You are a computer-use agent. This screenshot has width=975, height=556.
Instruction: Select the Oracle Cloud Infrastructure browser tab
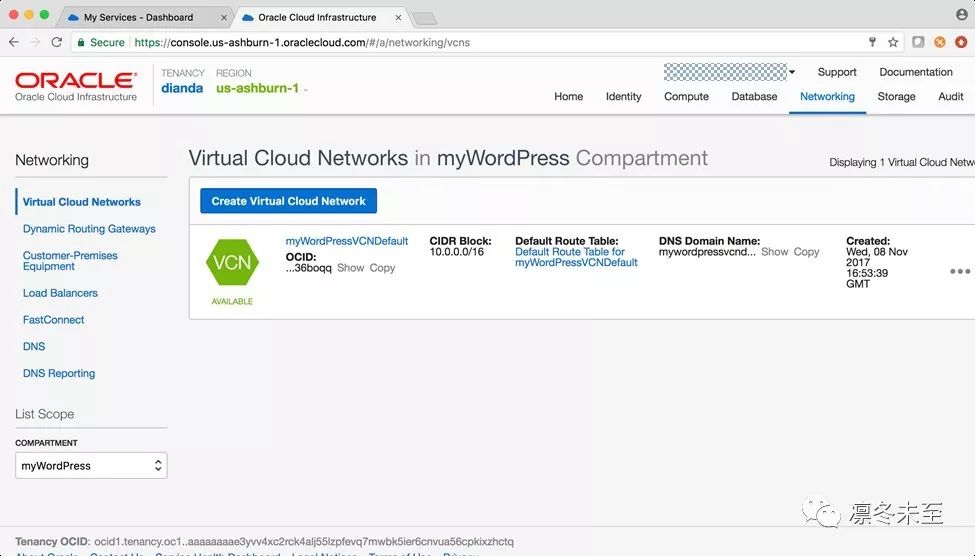coord(317,17)
